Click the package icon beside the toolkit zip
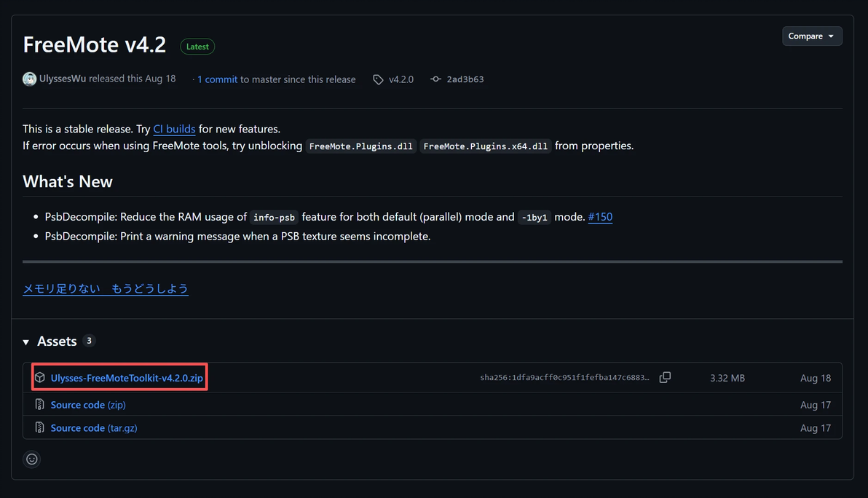The width and height of the screenshot is (868, 498). point(40,378)
